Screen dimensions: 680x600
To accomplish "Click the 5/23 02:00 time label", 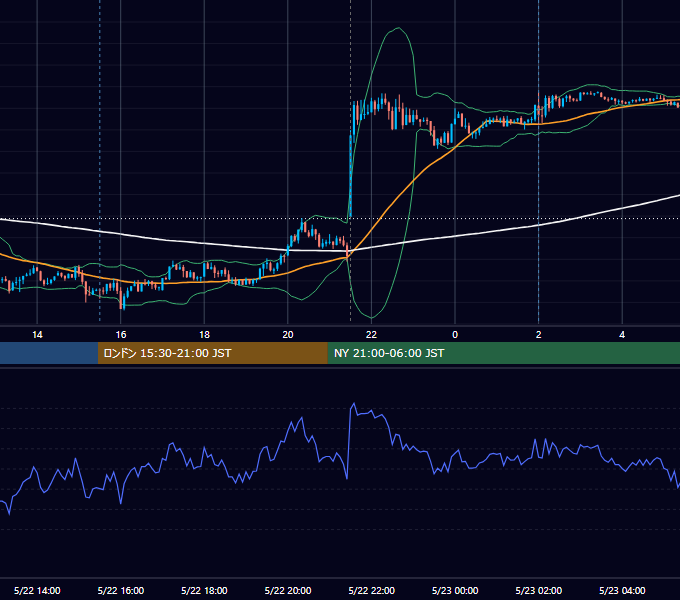I will 539,590.
